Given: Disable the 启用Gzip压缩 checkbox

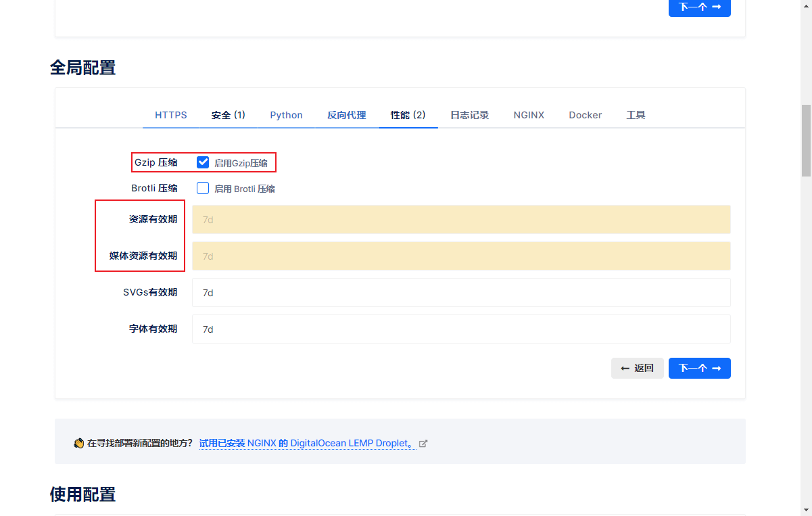Looking at the screenshot, I should [x=203, y=162].
